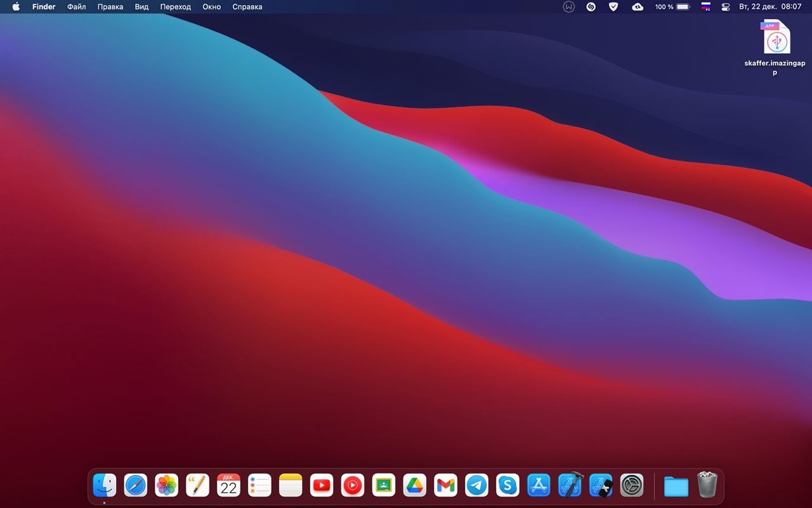The height and width of the screenshot is (508, 812).
Task: Launch YouTube from the Dock
Action: pos(322,486)
